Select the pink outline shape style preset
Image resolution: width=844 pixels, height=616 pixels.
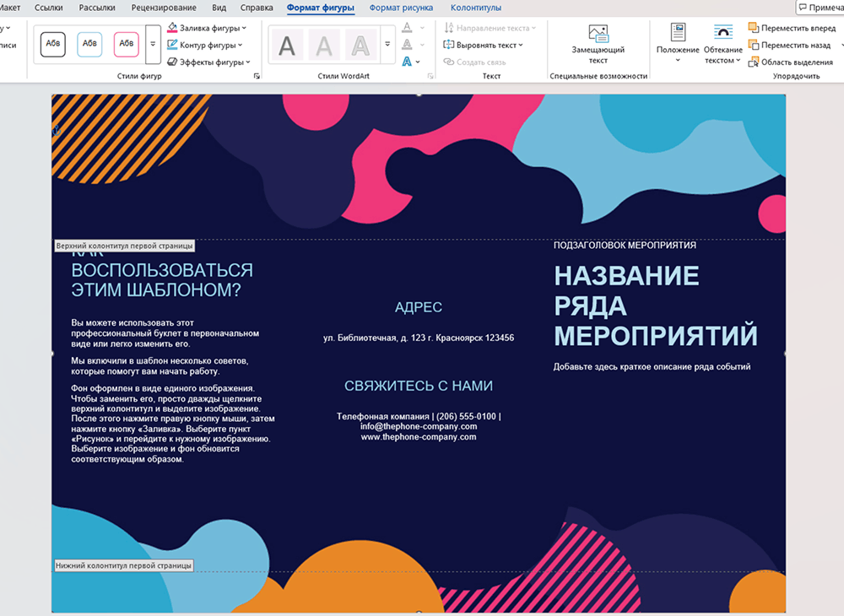(x=126, y=44)
